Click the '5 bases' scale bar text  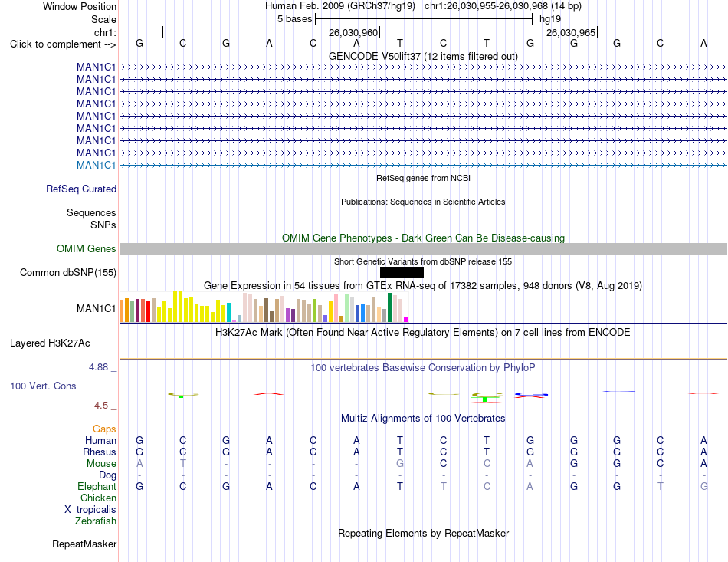[x=295, y=19]
